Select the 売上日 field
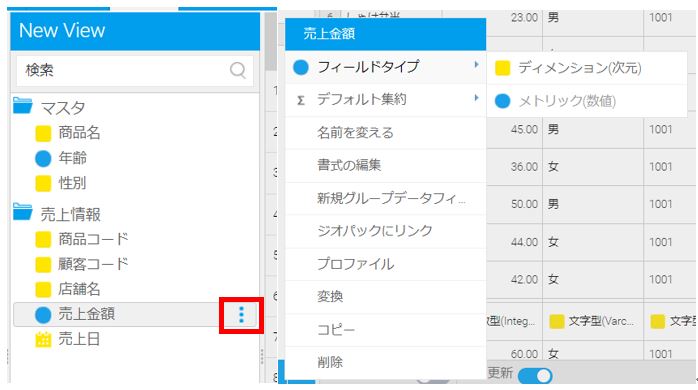Viewport: 698px width, 390px height. click(x=79, y=340)
